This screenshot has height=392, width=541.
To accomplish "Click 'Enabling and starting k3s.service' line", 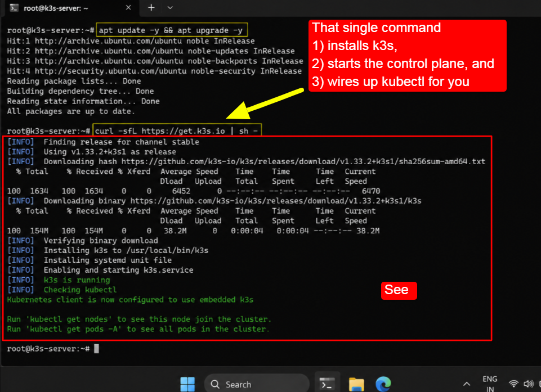I will [x=100, y=270].
